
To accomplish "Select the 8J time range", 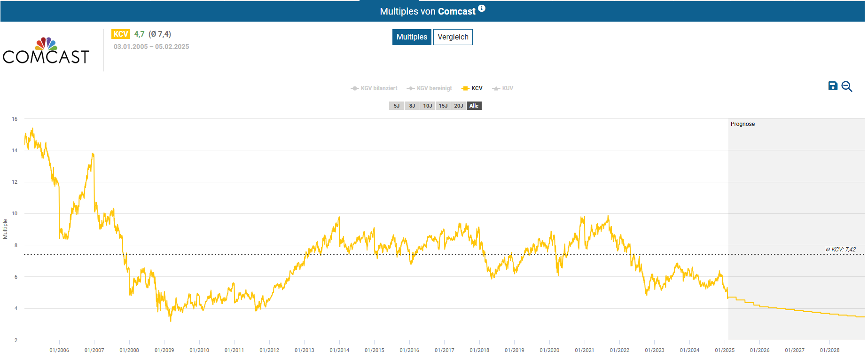I will [x=412, y=106].
